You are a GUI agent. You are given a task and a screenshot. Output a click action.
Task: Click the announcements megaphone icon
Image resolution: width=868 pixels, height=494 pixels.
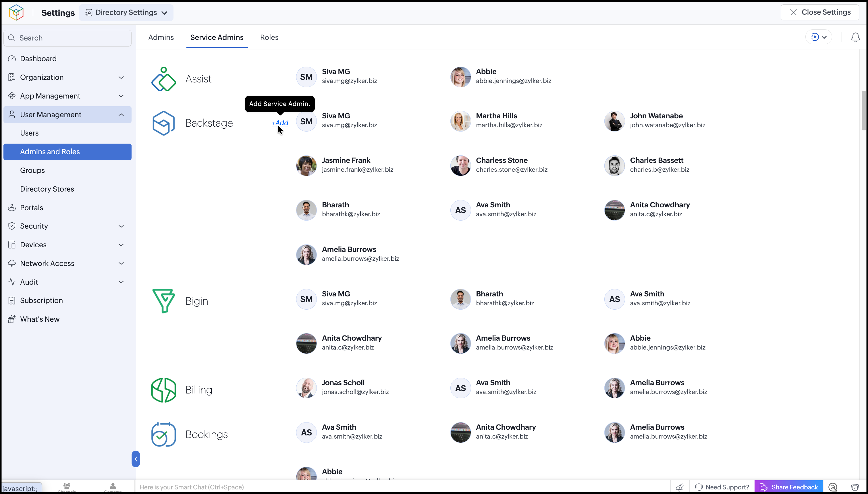pos(680,487)
